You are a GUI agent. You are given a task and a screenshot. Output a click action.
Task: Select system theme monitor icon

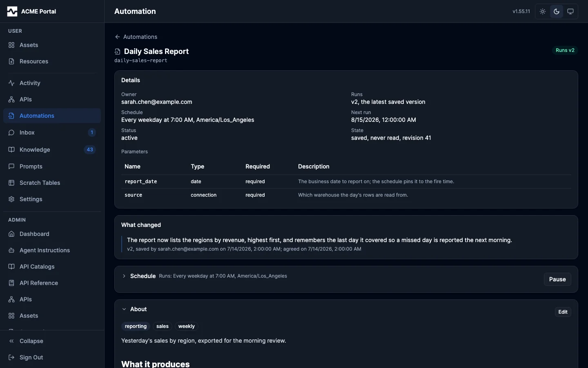click(x=570, y=11)
